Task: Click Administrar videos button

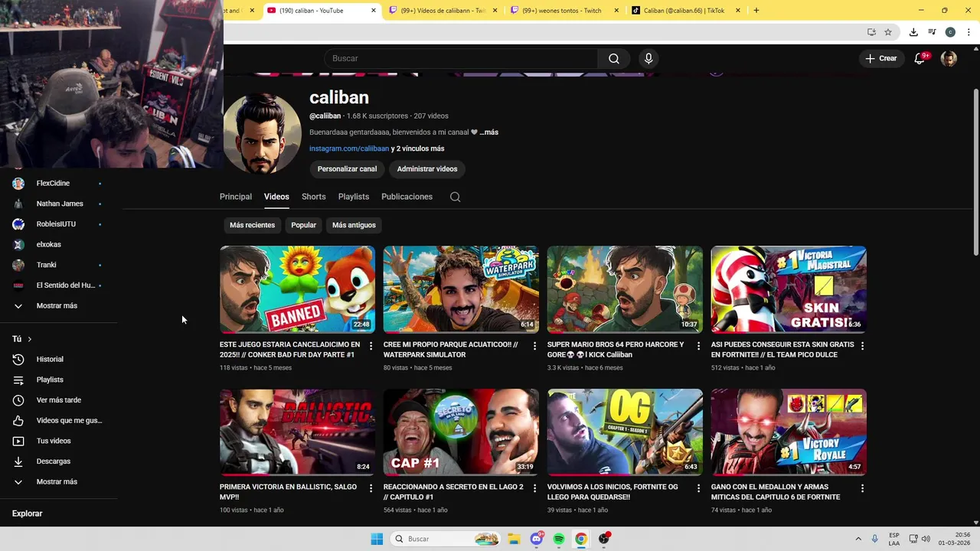Action: (x=427, y=169)
